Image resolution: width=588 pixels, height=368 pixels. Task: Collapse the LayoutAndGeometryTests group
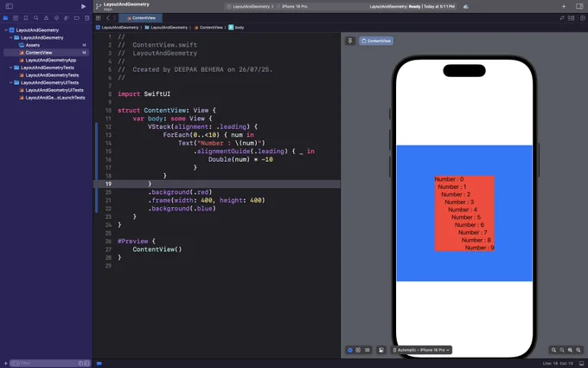click(11, 68)
